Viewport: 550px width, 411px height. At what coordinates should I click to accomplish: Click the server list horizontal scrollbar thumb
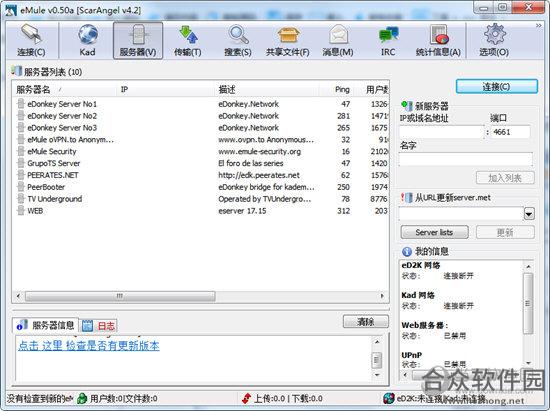tap(120, 296)
